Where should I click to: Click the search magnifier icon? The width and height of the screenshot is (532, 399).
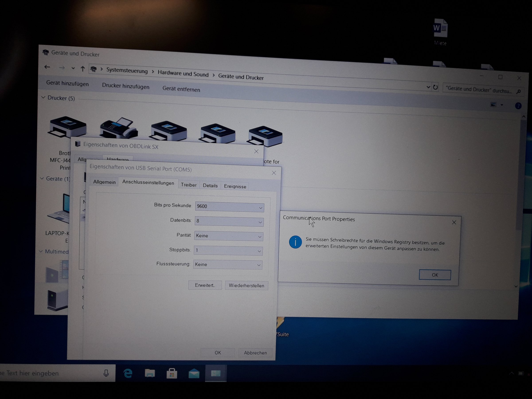click(x=519, y=91)
